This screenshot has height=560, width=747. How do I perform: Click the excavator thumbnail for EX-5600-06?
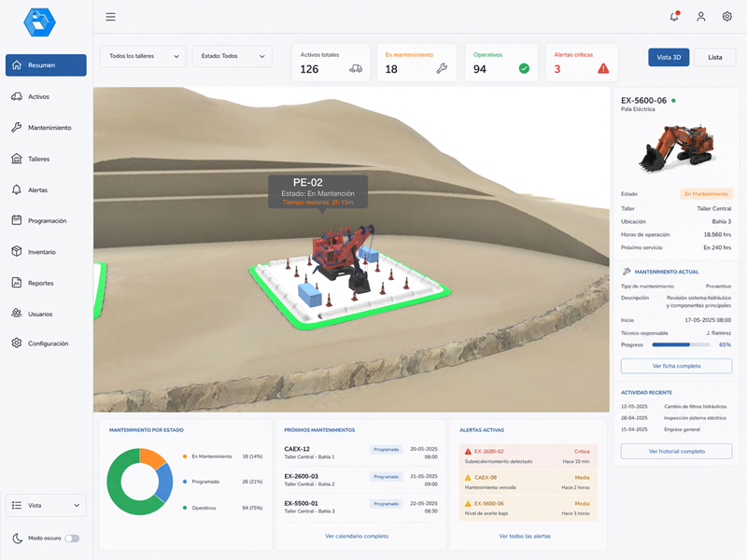(676, 149)
